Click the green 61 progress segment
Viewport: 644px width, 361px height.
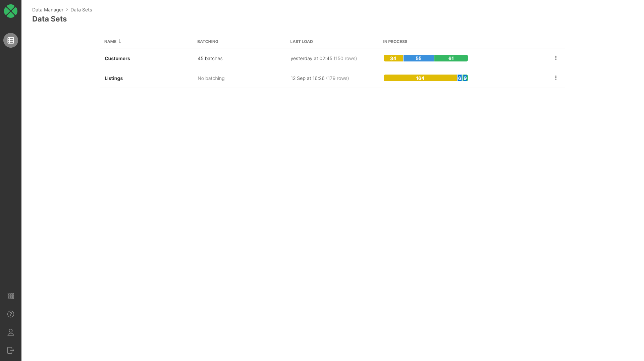[x=451, y=58]
